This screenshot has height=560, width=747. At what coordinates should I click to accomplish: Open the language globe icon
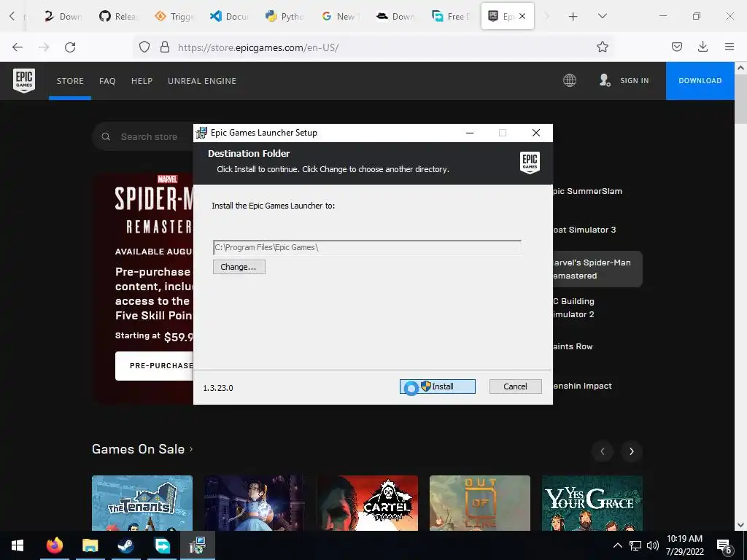coord(569,80)
